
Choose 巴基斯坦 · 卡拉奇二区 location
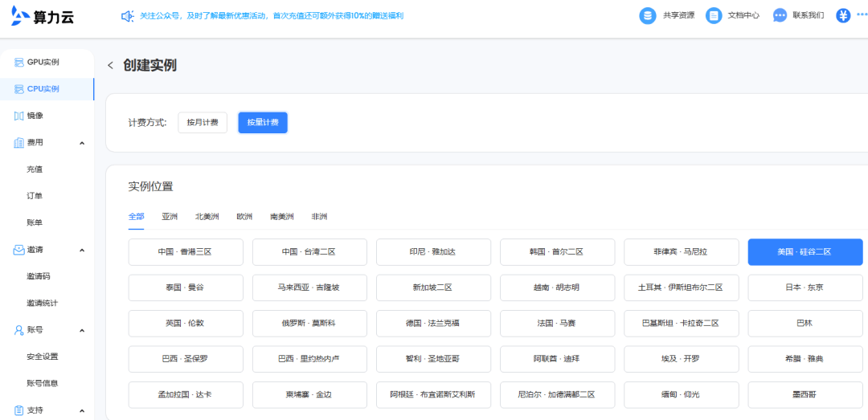(x=682, y=323)
